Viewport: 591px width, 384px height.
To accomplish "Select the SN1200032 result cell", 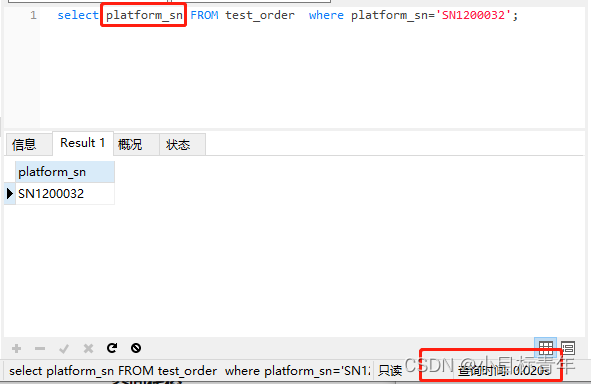I will click(65, 194).
